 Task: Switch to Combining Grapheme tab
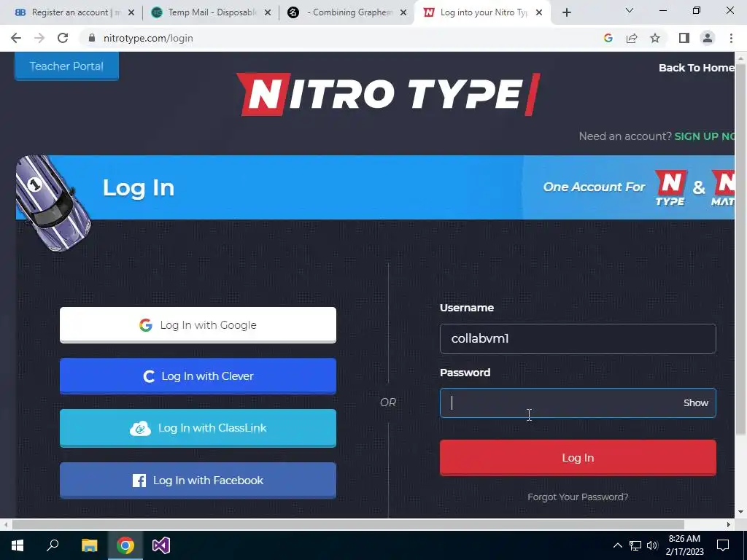coord(347,12)
